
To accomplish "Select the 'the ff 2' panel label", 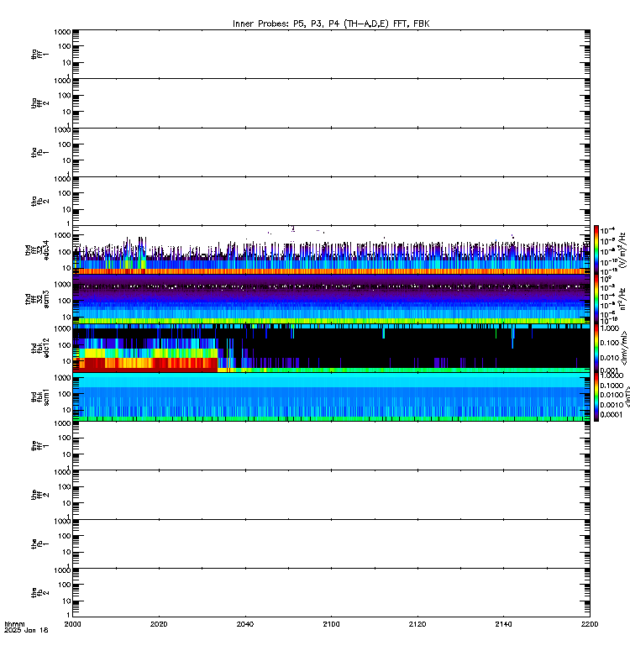I will pyautogui.click(x=39, y=495).
